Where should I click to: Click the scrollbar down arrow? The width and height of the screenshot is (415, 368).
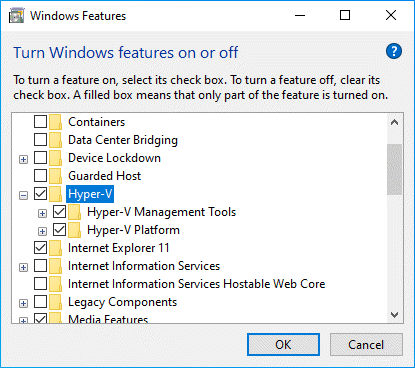coord(394,315)
